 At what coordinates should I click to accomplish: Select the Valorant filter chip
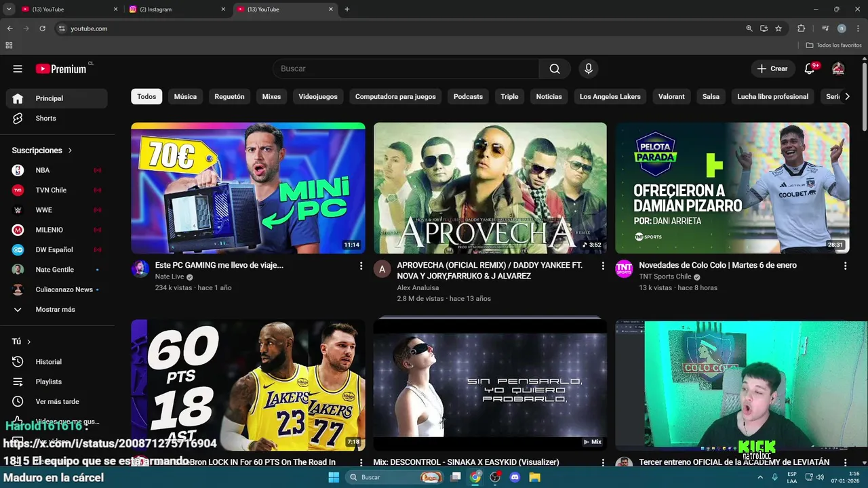click(671, 96)
